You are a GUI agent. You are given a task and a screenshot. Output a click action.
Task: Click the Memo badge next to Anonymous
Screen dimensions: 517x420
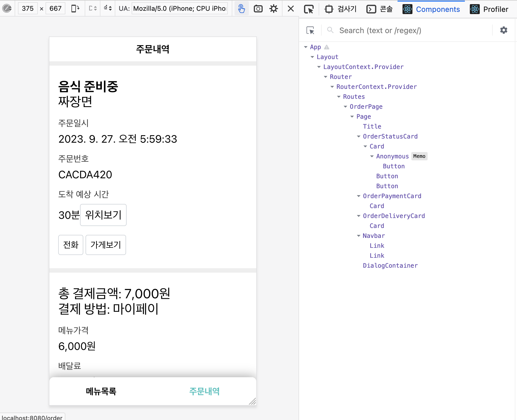tap(419, 156)
